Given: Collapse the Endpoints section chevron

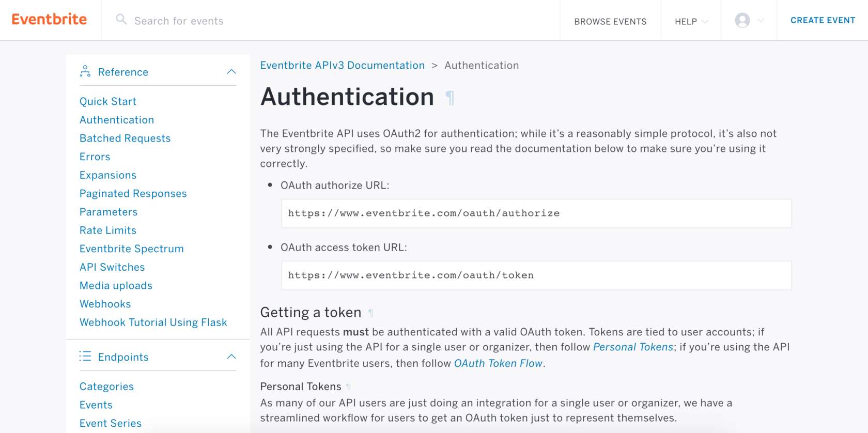Looking at the screenshot, I should [x=231, y=357].
